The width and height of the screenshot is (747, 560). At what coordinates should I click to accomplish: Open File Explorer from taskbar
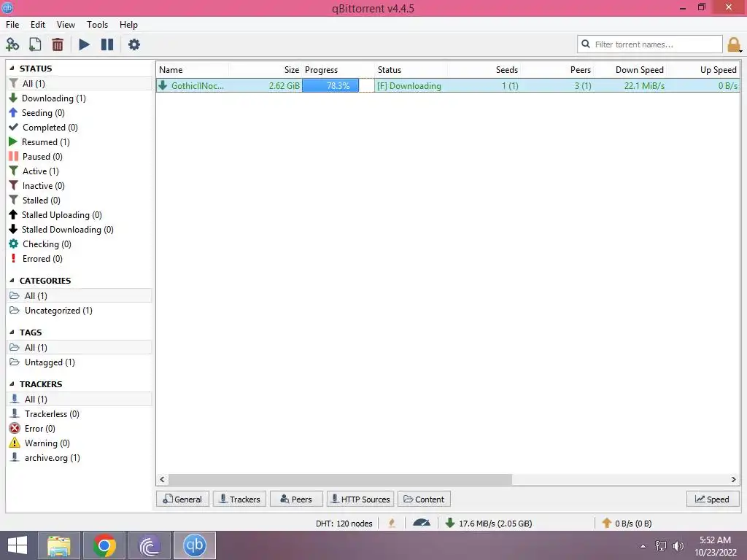click(x=59, y=545)
